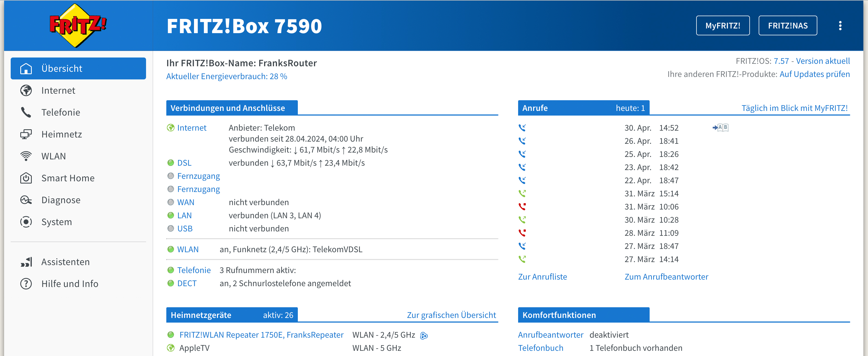Viewport: 868px width, 356px height.
Task: Click the Anrufe heute: 1 header
Action: [584, 108]
